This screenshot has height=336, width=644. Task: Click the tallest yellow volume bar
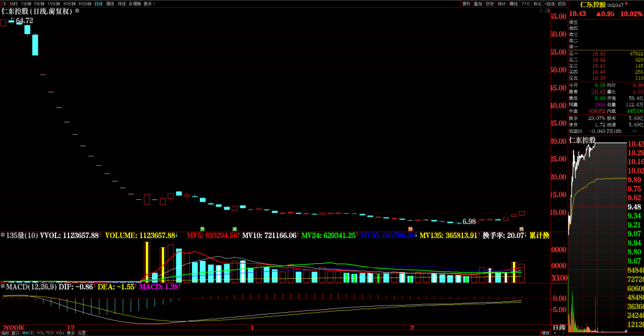[147, 262]
